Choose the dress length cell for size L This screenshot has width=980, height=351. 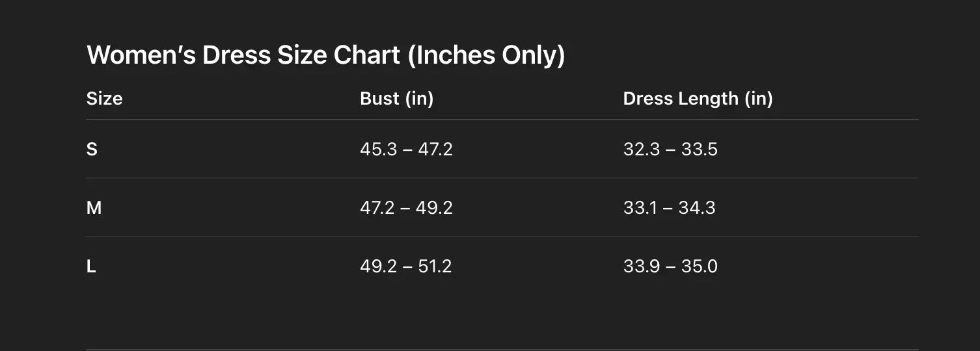pos(670,266)
